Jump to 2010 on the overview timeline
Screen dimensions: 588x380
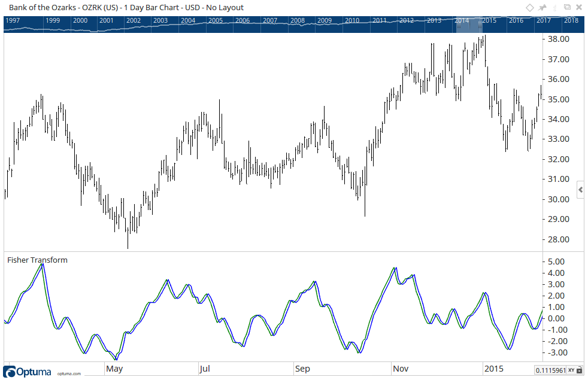pyautogui.click(x=351, y=20)
